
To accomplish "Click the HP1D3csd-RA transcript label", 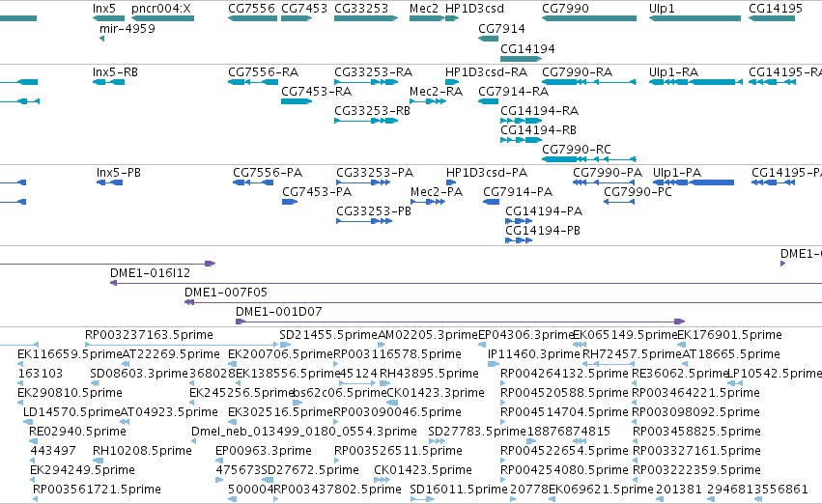I will coord(486,71).
